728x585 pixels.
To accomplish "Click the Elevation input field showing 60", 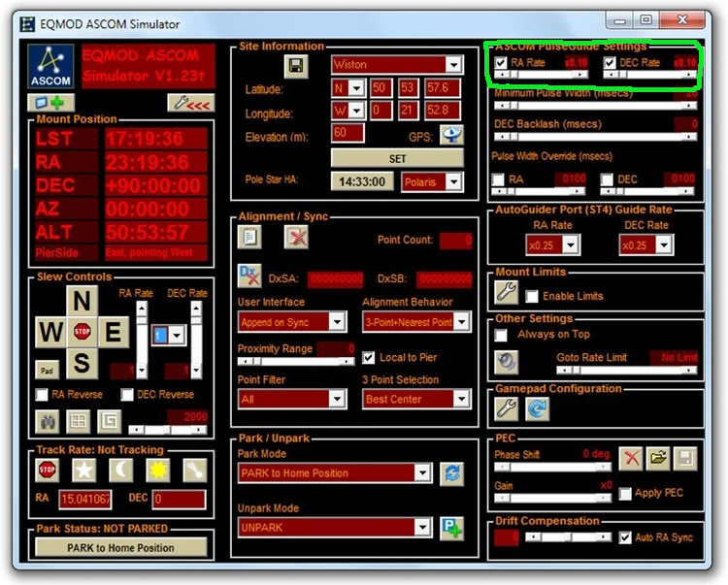I will click(347, 133).
